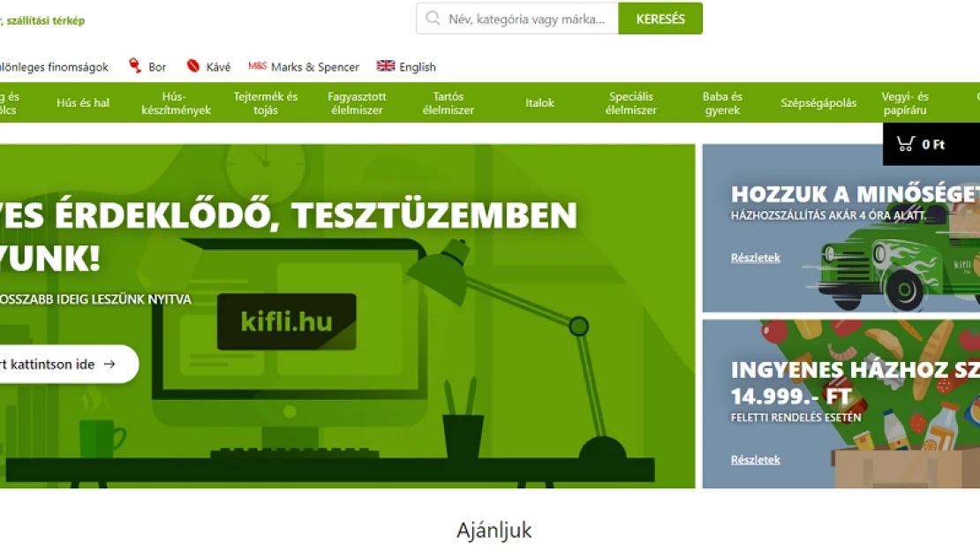Open the Italok menu
This screenshot has height=551, width=980.
click(x=539, y=102)
